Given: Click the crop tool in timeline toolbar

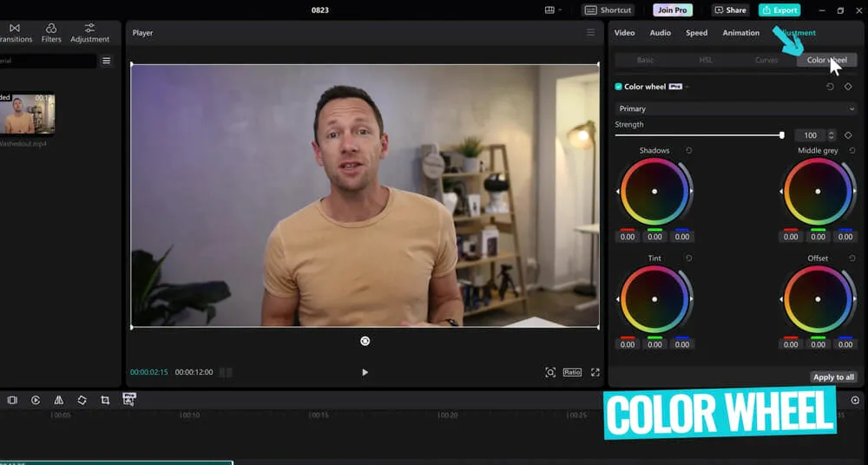Looking at the screenshot, I should [x=105, y=400].
